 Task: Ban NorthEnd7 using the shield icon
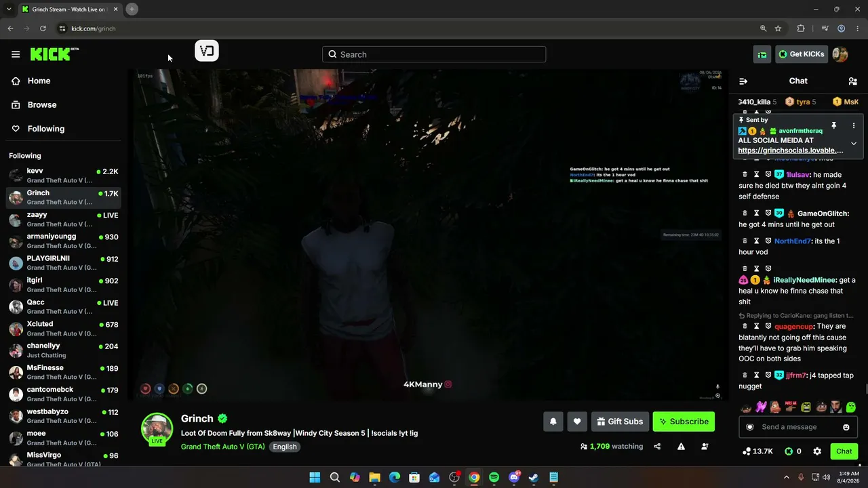pos(768,241)
